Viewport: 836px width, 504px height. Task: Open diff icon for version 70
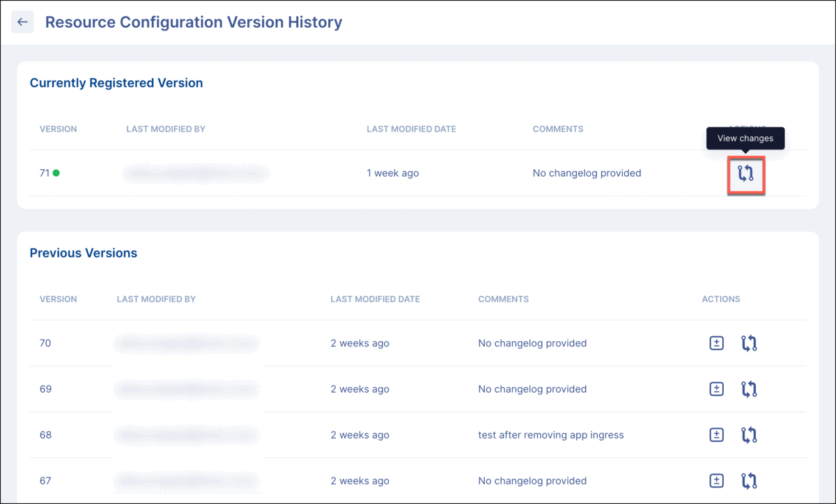click(x=716, y=343)
